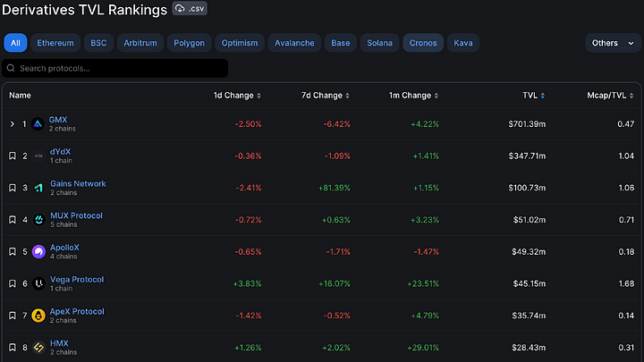Expand the GMX row chevron
Screen dimensions: 644x362
pyautogui.click(x=13, y=124)
